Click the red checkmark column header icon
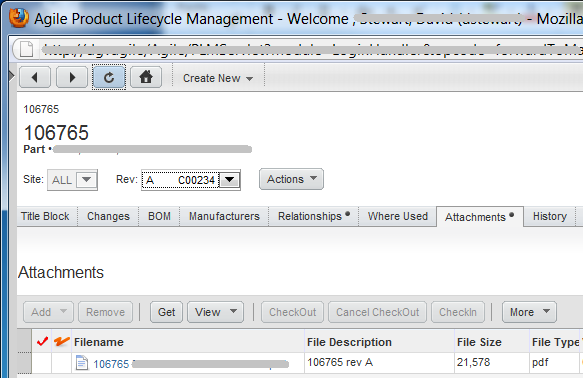Viewport: 583px width, 378px height. pyautogui.click(x=42, y=341)
